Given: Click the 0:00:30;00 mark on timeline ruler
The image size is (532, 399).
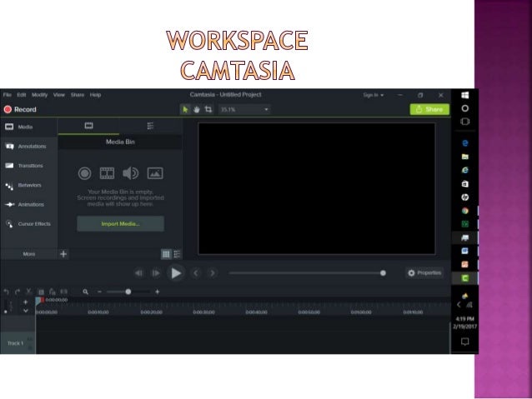Looking at the screenshot, I should click(203, 312).
